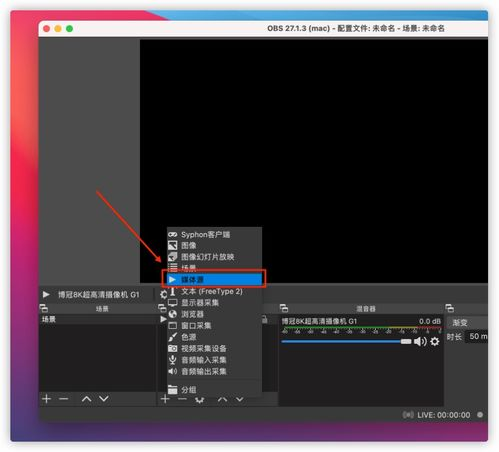Add a new source with plus button
Image resolution: width=499 pixels, height=452 pixels.
tap(165, 399)
